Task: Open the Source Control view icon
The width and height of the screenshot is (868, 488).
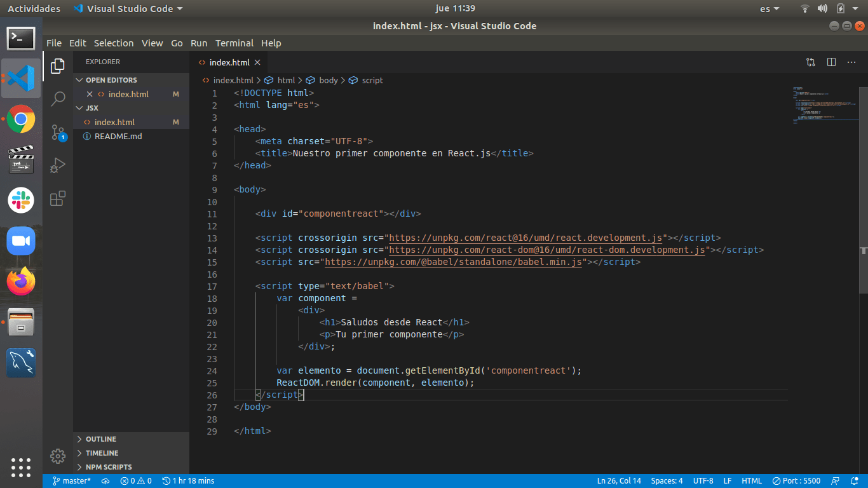Action: tap(58, 132)
